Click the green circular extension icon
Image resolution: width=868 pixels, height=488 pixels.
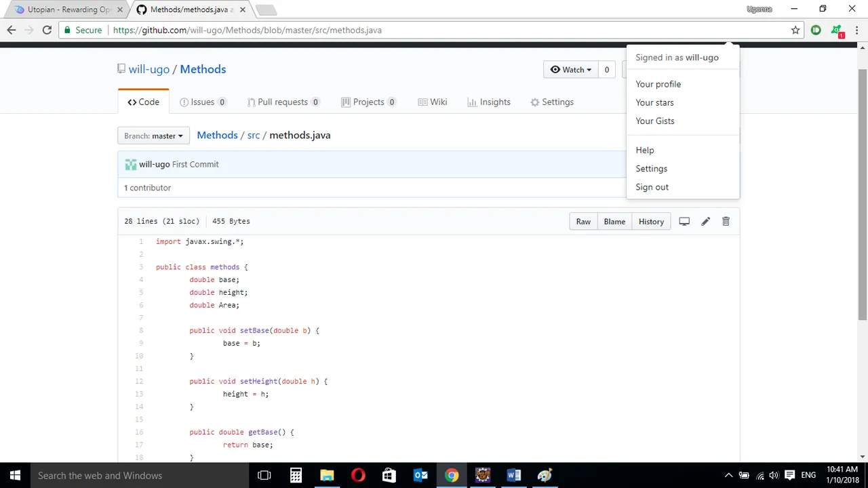tap(816, 30)
